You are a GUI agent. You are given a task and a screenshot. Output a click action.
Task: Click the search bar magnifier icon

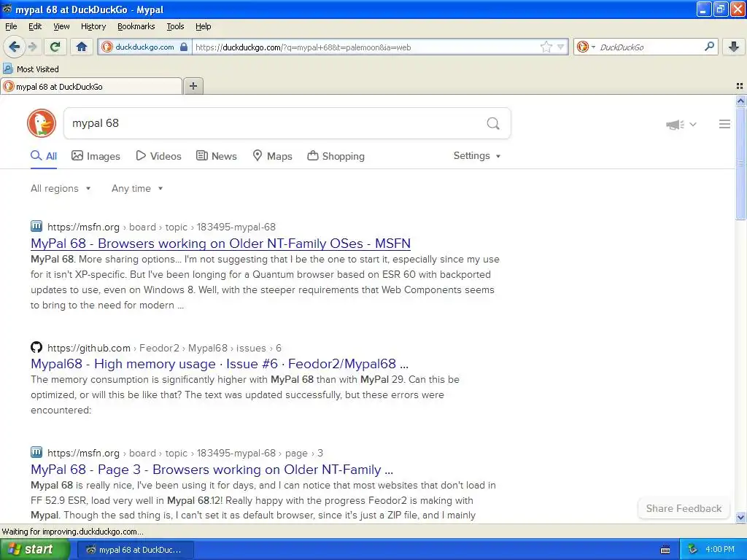pyautogui.click(x=709, y=46)
